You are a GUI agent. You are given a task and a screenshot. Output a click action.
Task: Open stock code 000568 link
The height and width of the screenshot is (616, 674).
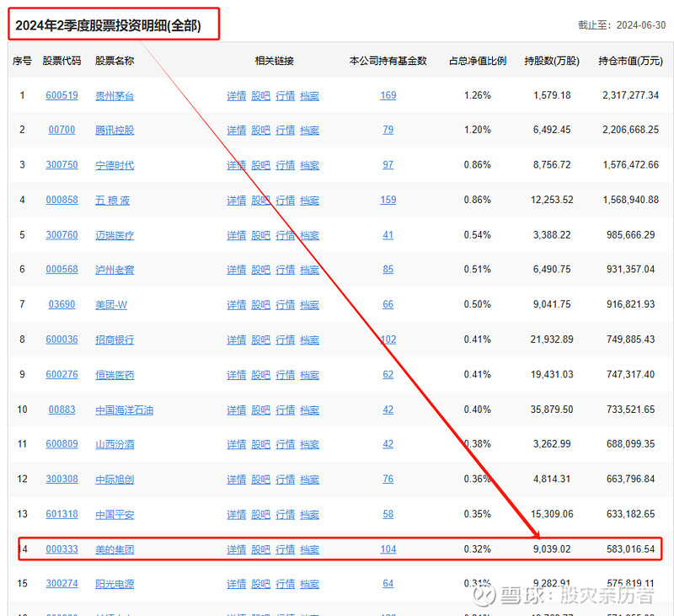62,270
